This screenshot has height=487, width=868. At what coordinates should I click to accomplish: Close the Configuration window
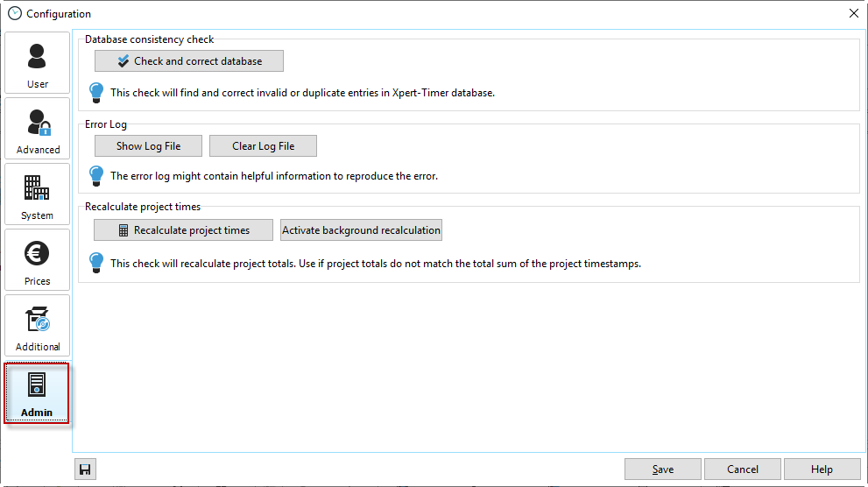pyautogui.click(x=853, y=13)
